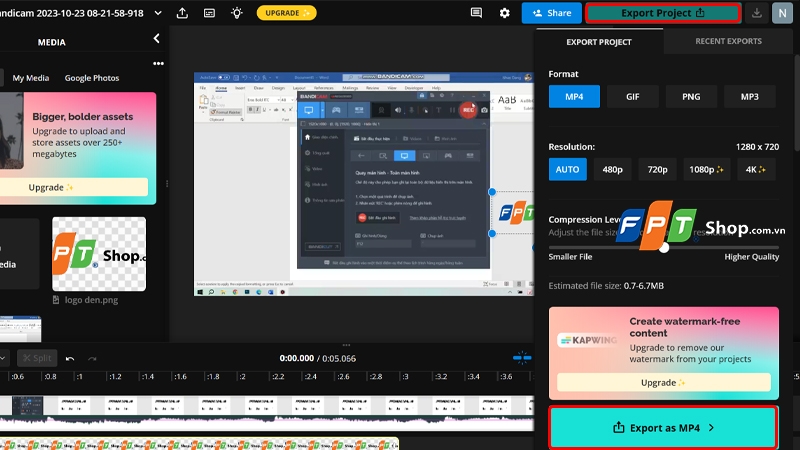This screenshot has height=450, width=800.
Task: Open the subtitles icon in top bar
Action: 210,13
